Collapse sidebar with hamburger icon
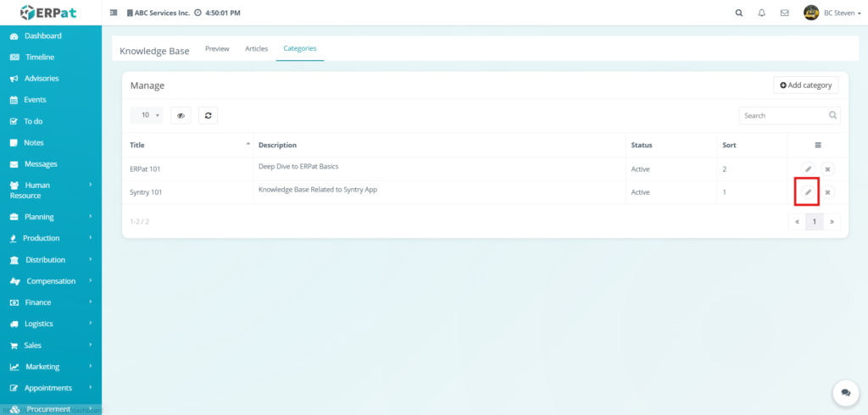 click(114, 13)
